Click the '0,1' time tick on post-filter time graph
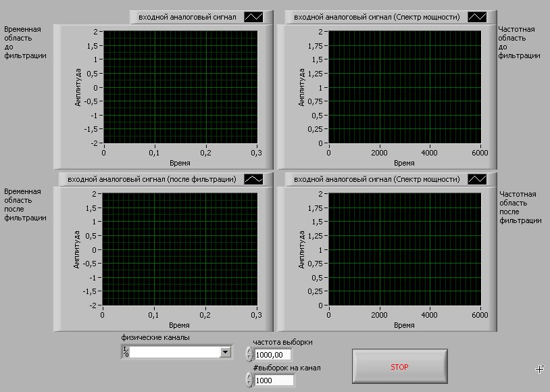The width and height of the screenshot is (550, 392). pyautogui.click(x=153, y=315)
